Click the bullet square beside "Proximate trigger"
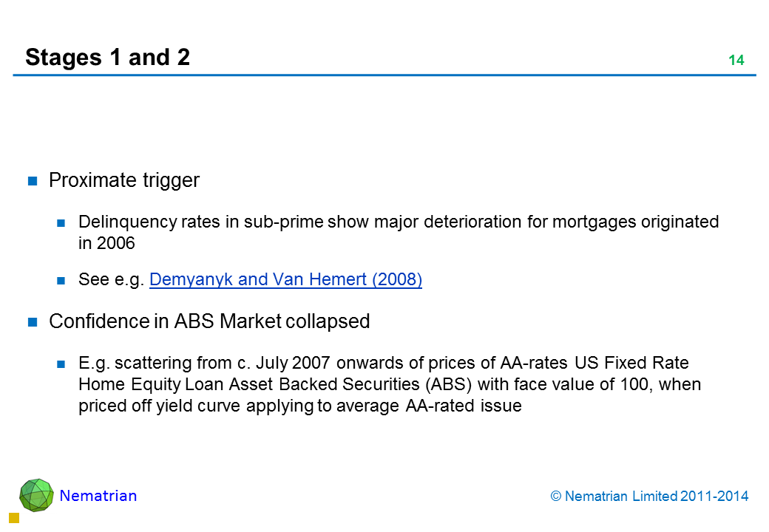Viewport: 769px width, 532px height. (x=33, y=181)
